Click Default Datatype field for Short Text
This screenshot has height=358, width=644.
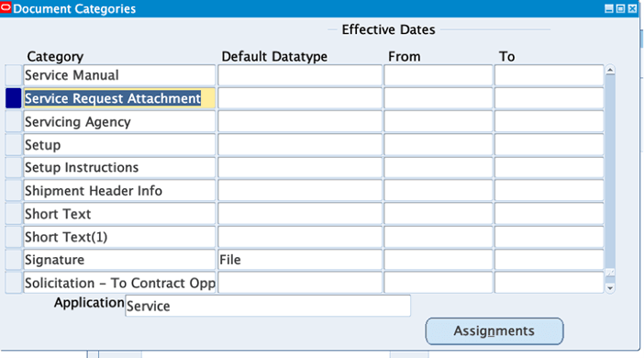click(300, 214)
